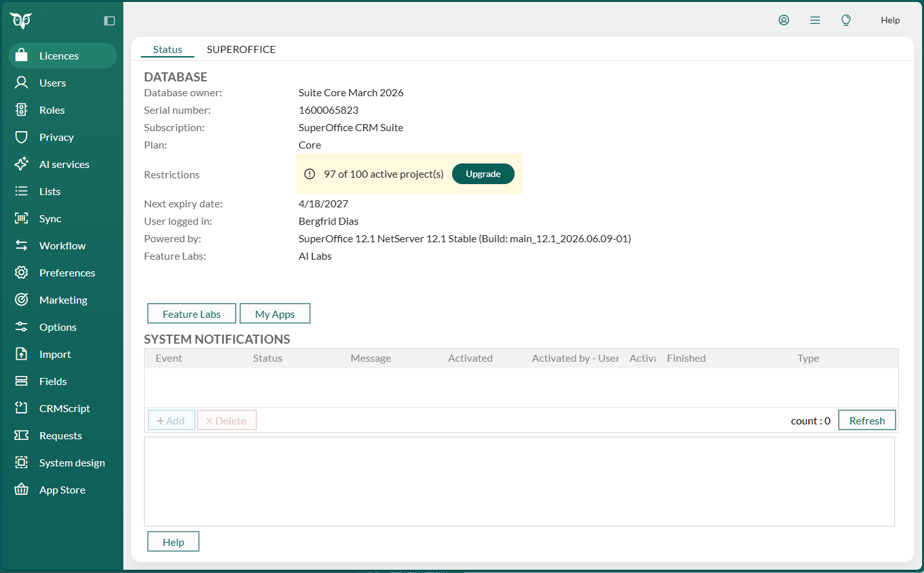Image resolution: width=924 pixels, height=573 pixels.
Task: Click the Feature Labs button
Action: point(192,314)
